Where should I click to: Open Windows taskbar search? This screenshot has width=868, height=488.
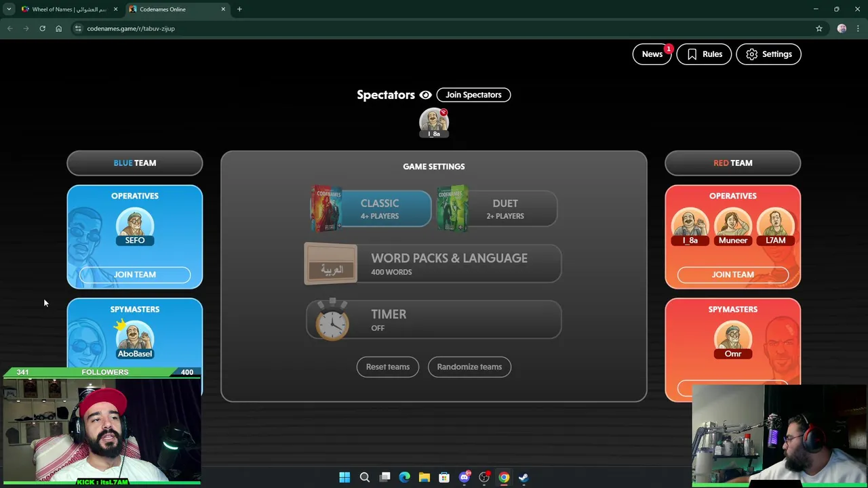364,477
